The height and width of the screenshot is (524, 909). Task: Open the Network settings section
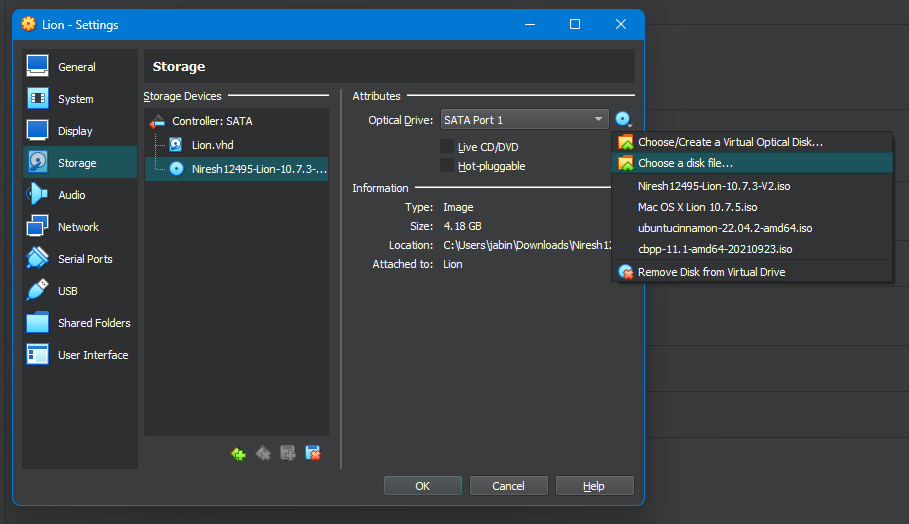(x=78, y=227)
